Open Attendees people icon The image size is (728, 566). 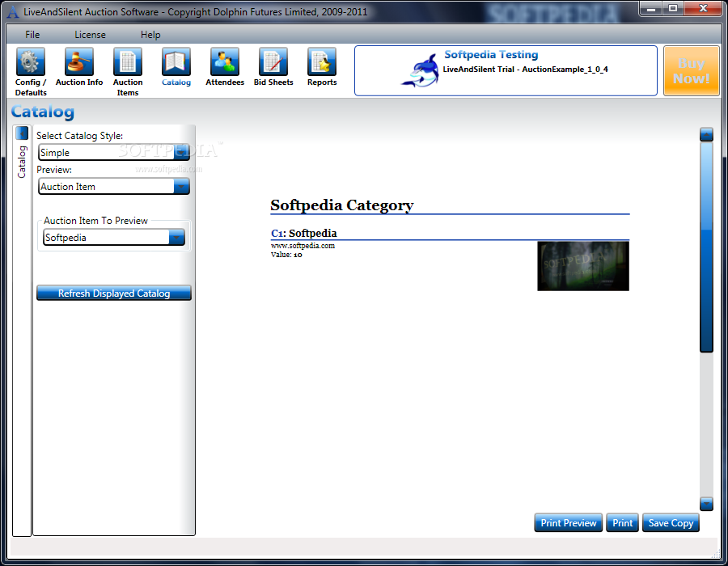225,61
